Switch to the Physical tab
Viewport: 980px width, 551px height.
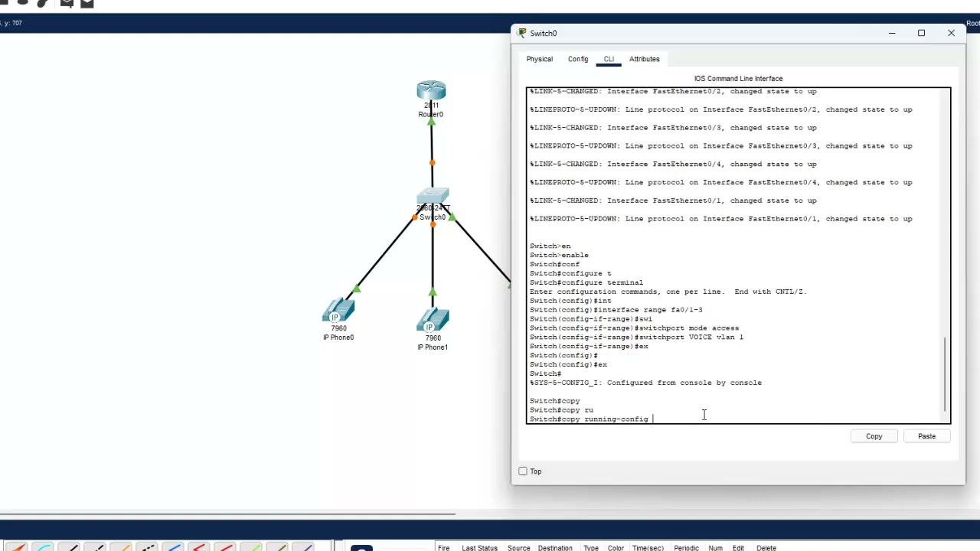pos(539,59)
